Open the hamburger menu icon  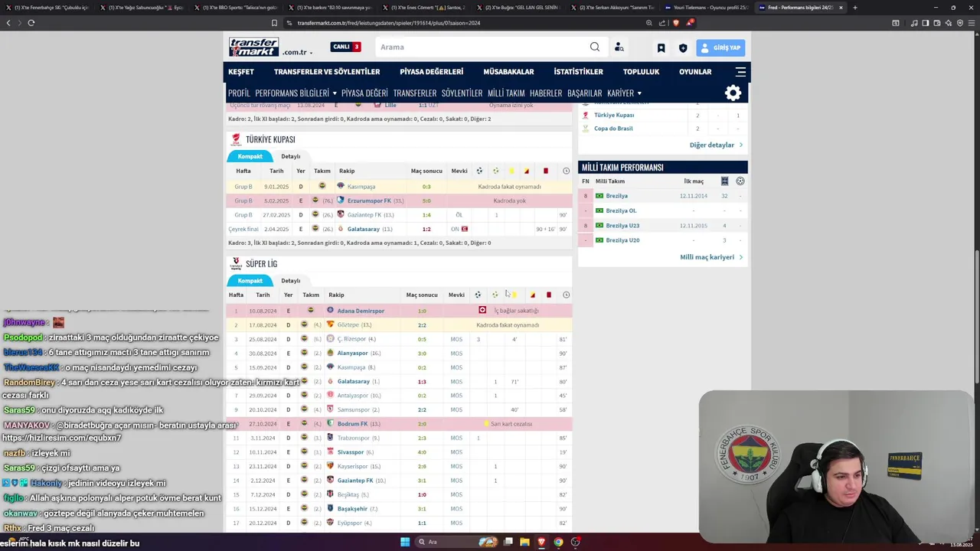740,72
